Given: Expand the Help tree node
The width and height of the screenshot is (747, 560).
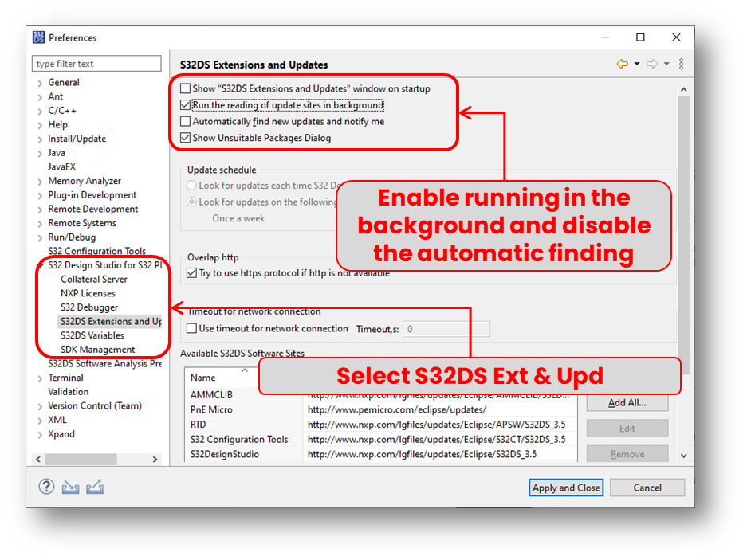Looking at the screenshot, I should (40, 125).
